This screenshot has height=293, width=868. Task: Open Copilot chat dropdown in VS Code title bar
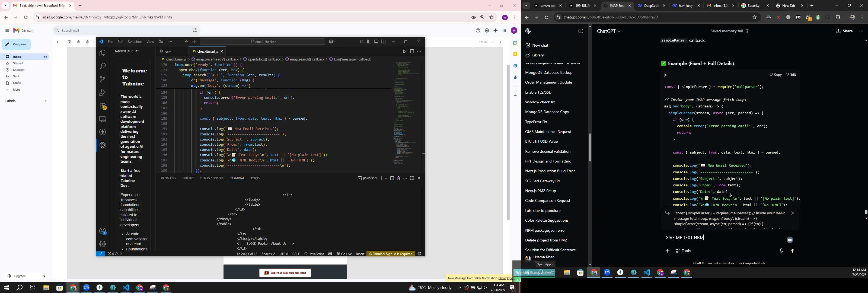tap(336, 42)
